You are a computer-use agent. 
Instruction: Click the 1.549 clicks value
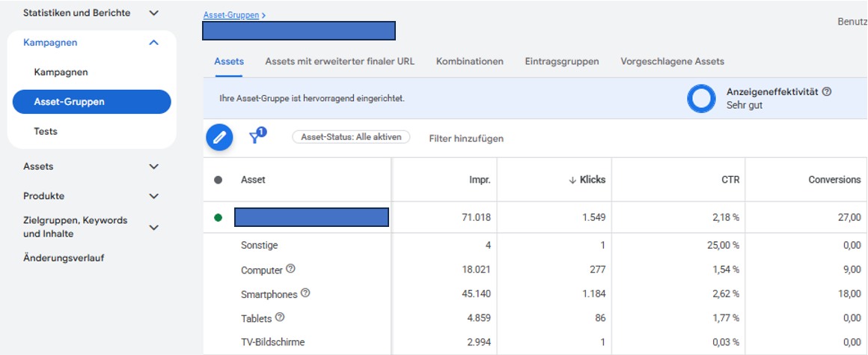point(594,218)
